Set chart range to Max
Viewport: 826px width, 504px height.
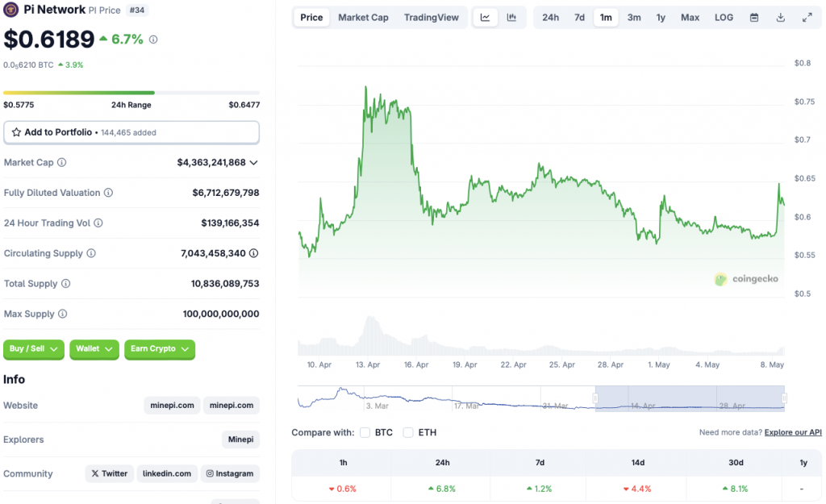click(690, 18)
